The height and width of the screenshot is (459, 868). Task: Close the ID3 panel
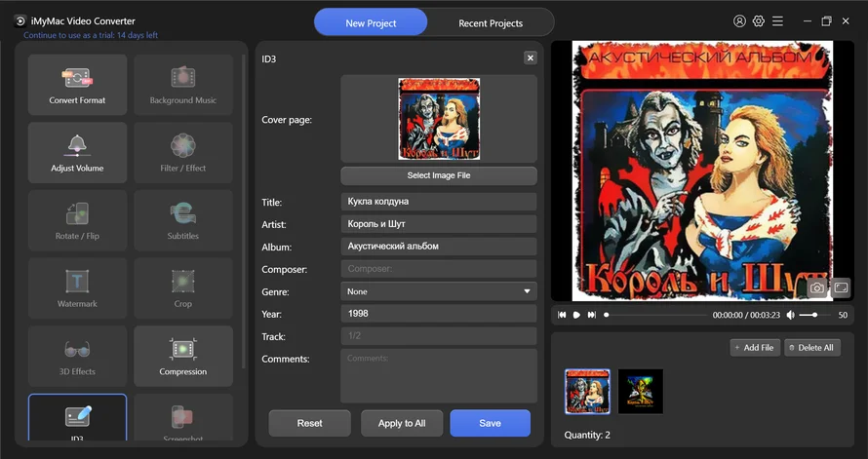coord(531,57)
